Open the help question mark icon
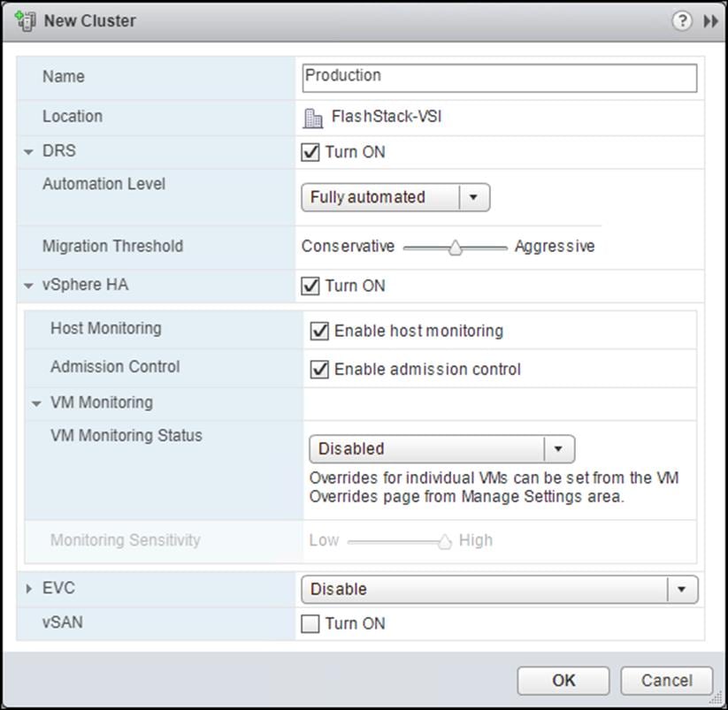Viewport: 728px width, 710px height. click(682, 20)
